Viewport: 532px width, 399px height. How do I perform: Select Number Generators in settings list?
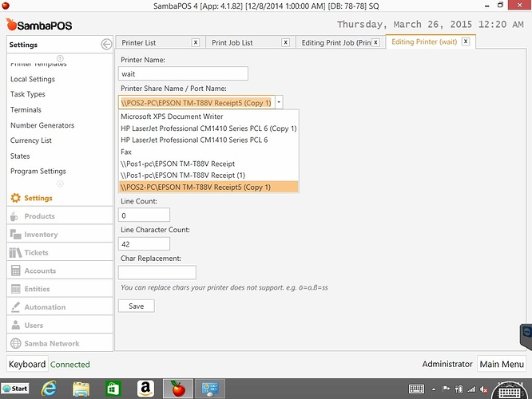(x=42, y=125)
